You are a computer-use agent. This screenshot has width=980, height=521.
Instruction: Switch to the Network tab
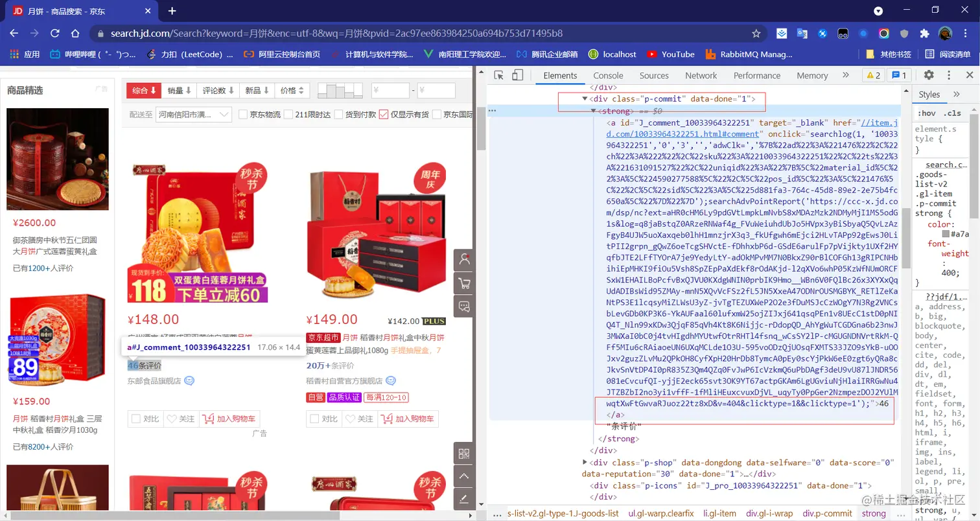(701, 75)
